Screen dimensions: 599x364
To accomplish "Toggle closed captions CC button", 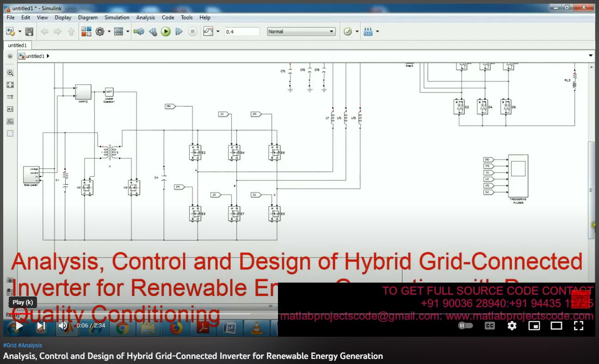I will [x=489, y=326].
